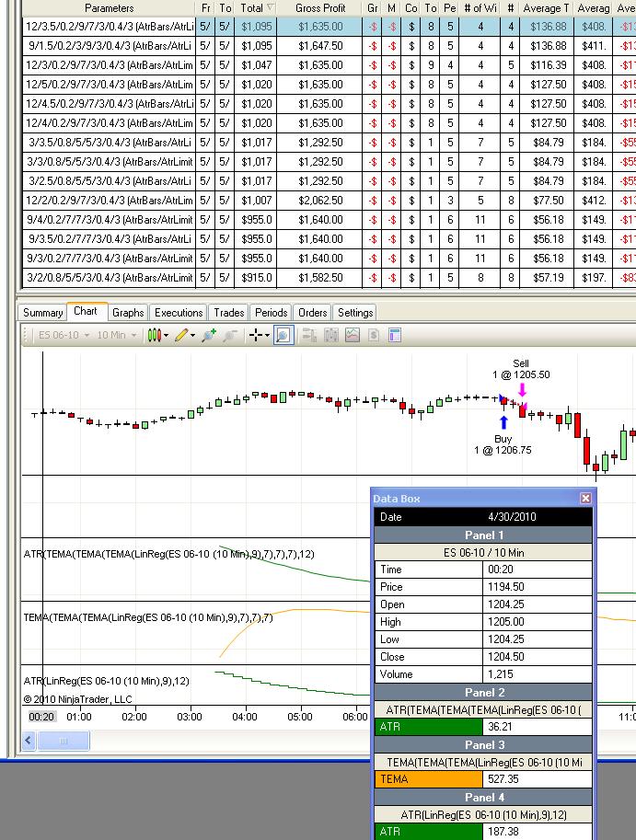Click the $77.50 average trade cell
The image size is (636, 840).
(547, 200)
